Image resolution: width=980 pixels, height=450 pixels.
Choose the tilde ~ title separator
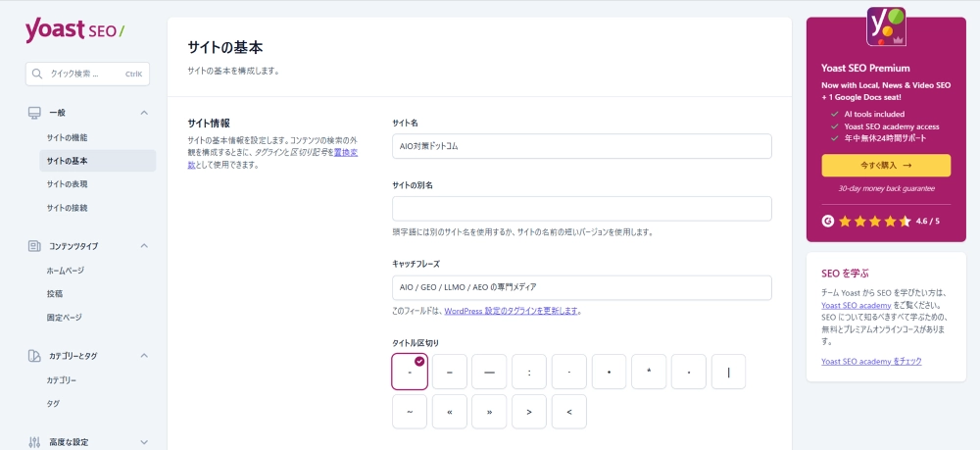click(410, 412)
